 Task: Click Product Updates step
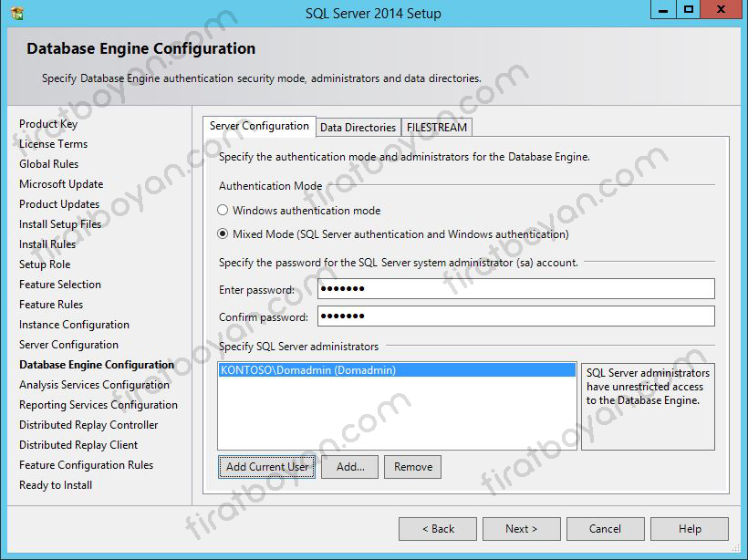[59, 204]
